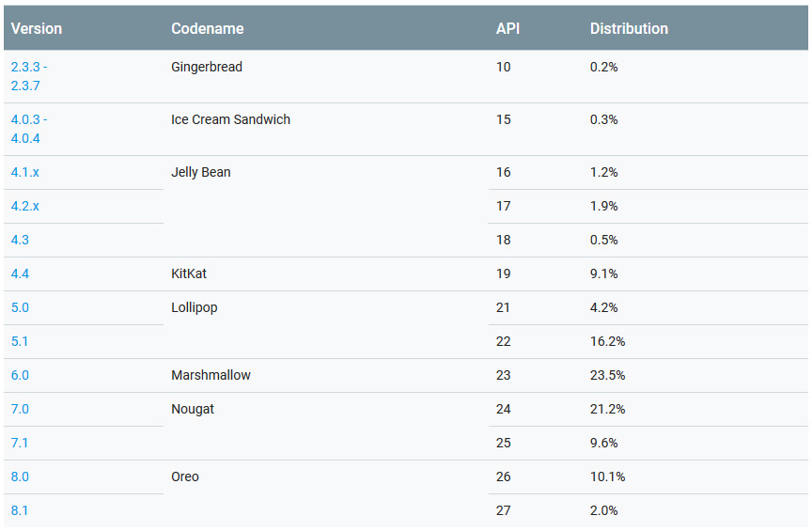Screen dimensions: 812x531
Task: Open the 8.0 Oreo version link
Action: (x=20, y=476)
